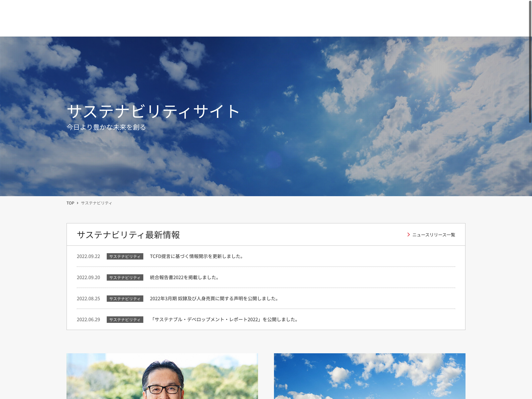Click the サステナビリティ tag in the 2022.08.25 row

(x=125, y=298)
